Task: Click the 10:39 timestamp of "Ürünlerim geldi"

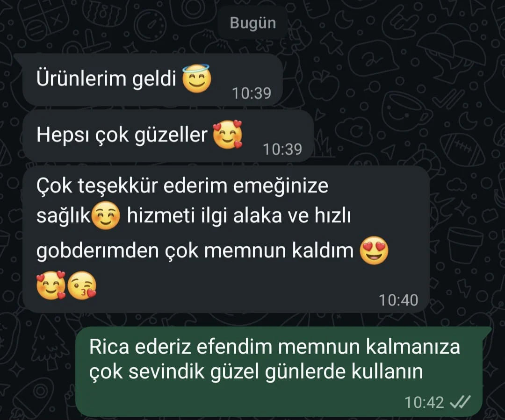Action: [252, 93]
